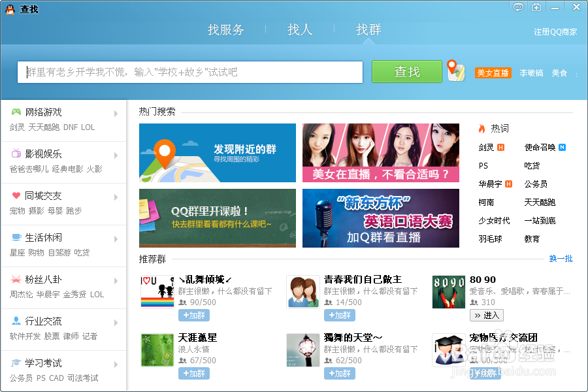Open the feedback speech-bubble icon in title bar

(518, 7)
